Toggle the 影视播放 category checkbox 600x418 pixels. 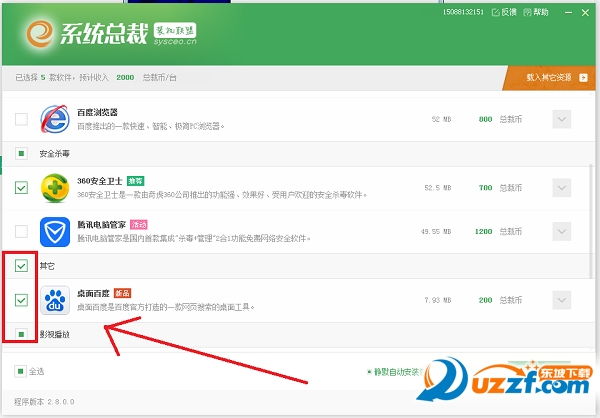click(x=21, y=334)
